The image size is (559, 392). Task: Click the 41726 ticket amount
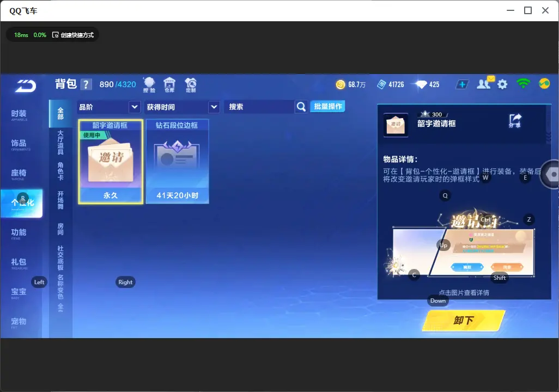[x=397, y=85]
